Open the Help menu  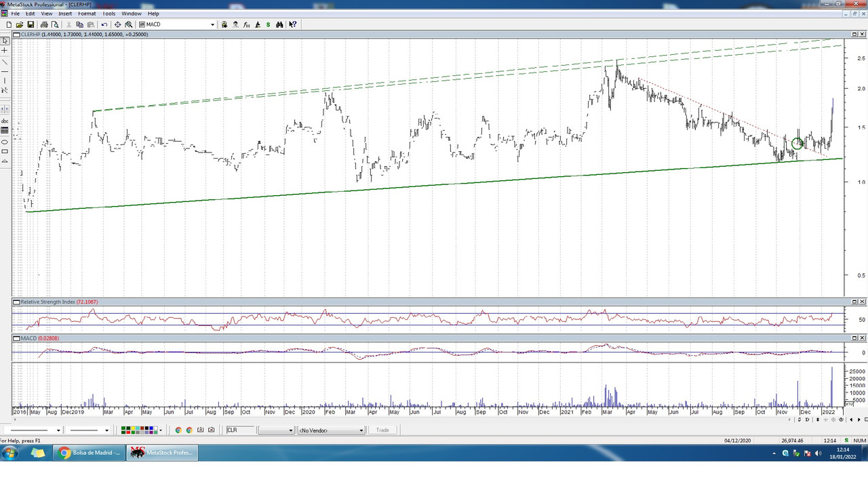point(153,14)
